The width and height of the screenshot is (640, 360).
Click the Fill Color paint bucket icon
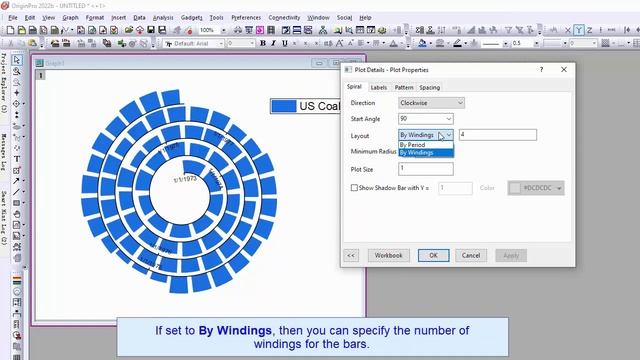coord(422,43)
